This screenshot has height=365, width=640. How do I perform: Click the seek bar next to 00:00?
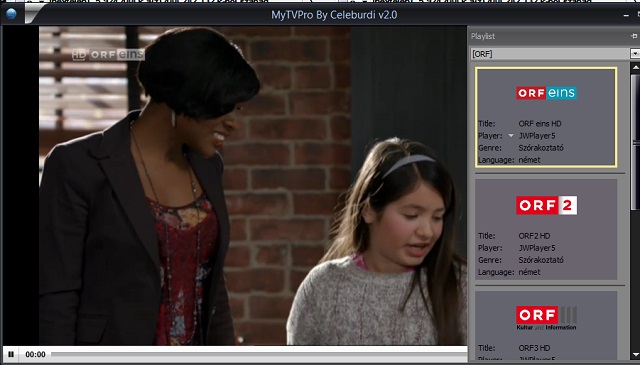259,354
